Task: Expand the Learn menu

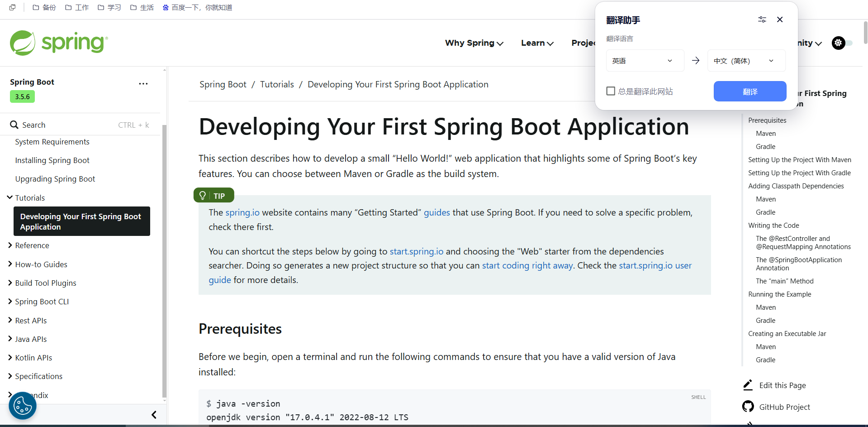Action: [x=537, y=43]
